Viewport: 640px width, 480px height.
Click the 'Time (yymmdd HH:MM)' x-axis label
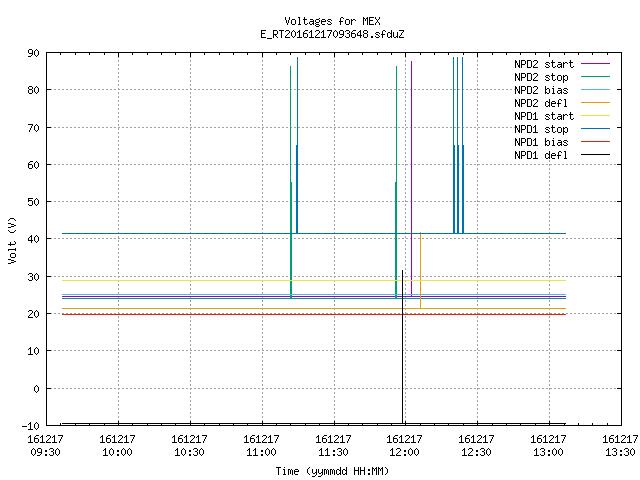tap(332, 471)
